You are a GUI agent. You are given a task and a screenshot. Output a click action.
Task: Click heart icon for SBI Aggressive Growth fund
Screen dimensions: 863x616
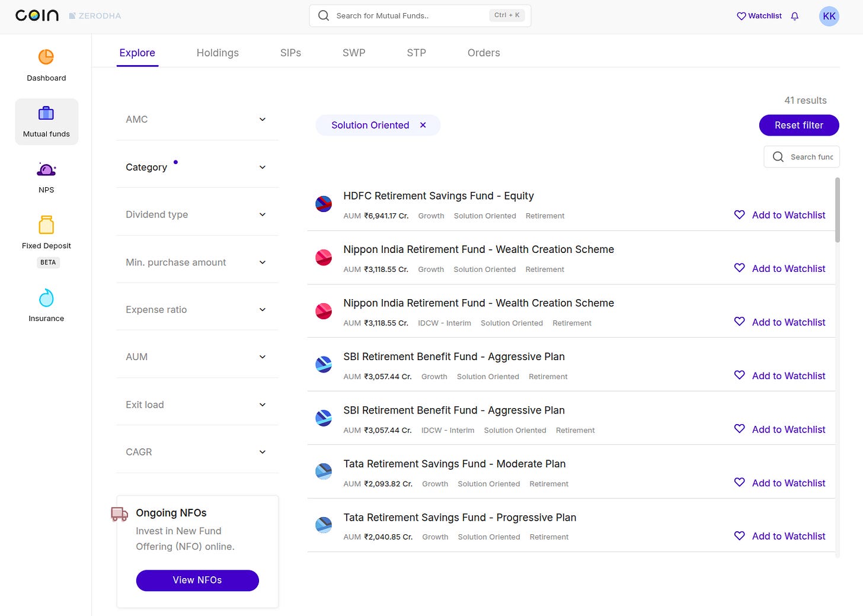pos(739,375)
